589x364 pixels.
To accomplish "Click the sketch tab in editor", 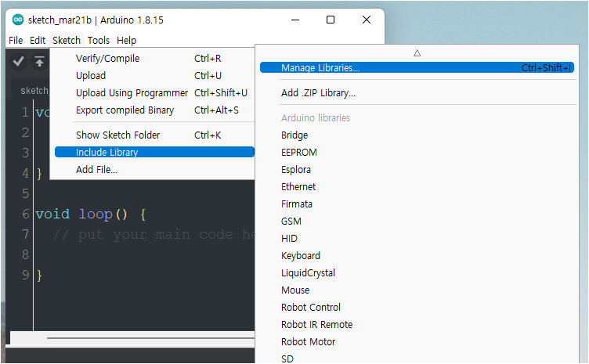I will click(x=31, y=90).
